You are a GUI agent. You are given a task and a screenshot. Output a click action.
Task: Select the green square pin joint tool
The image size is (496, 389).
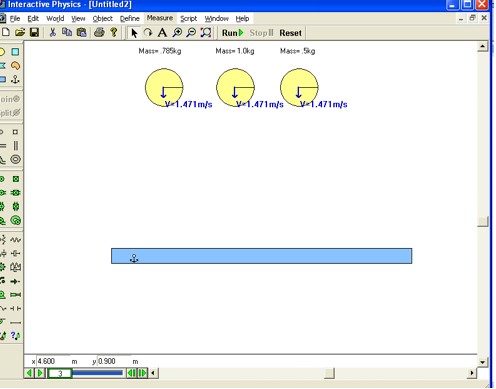[x=16, y=179]
